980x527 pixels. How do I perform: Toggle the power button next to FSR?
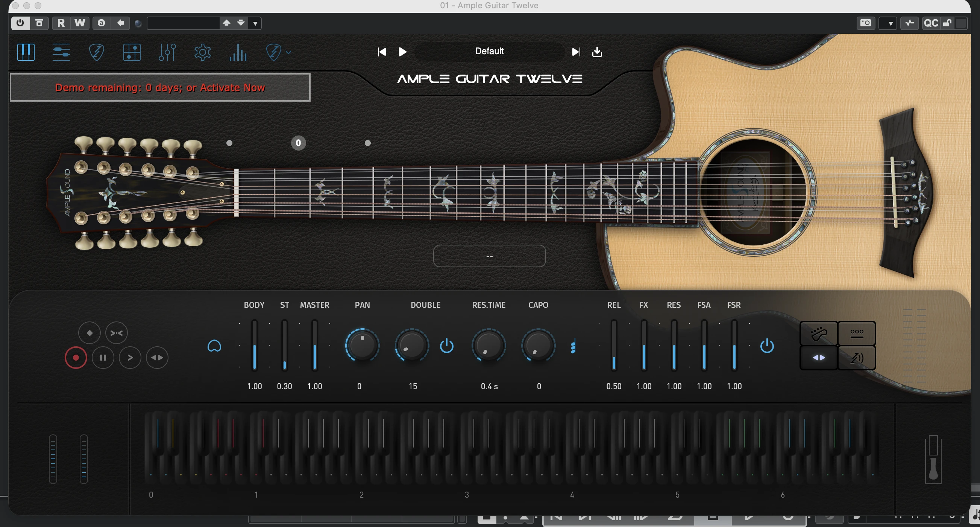point(766,346)
